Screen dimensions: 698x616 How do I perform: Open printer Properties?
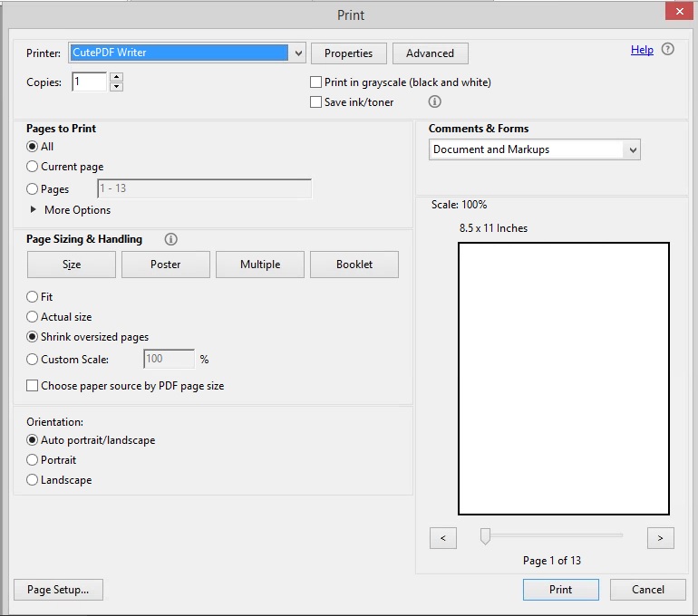pyautogui.click(x=349, y=53)
